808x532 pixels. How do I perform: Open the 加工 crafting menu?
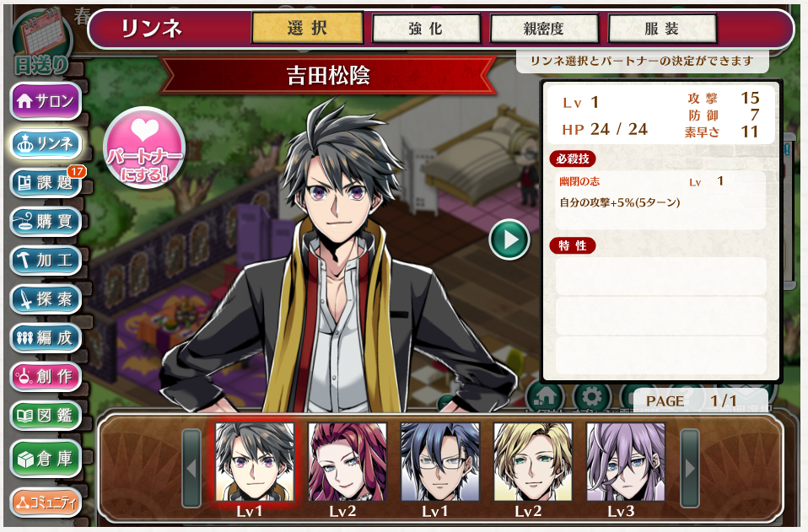point(46,260)
